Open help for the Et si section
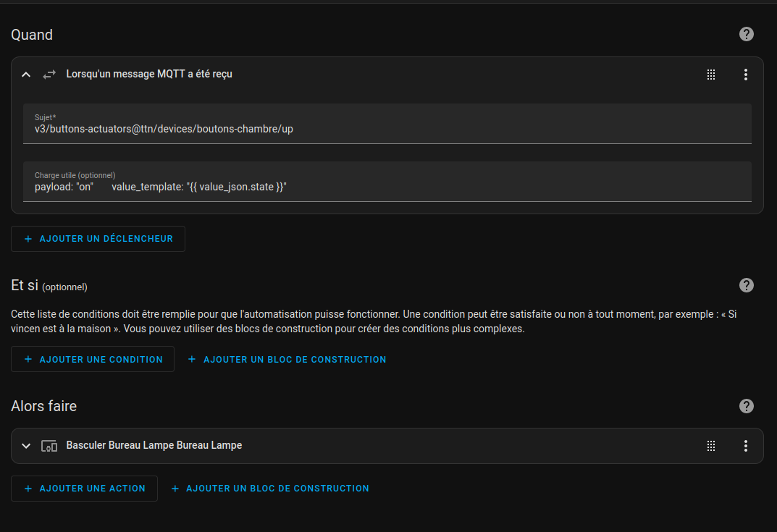The height and width of the screenshot is (532, 777). (x=747, y=285)
